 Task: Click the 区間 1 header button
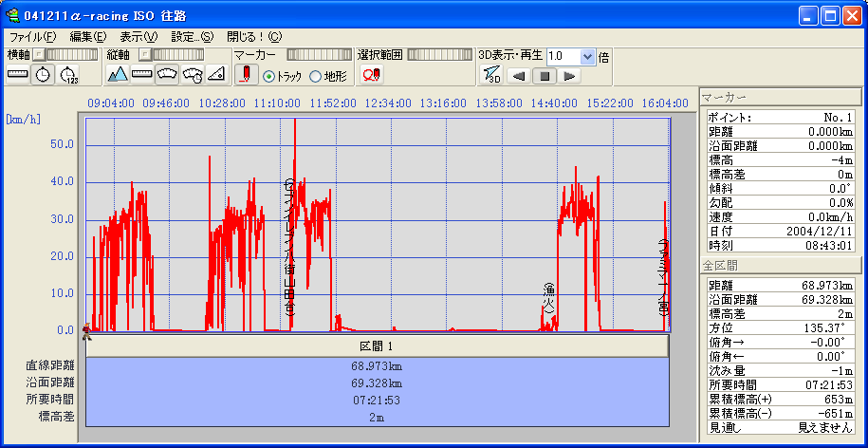(377, 346)
